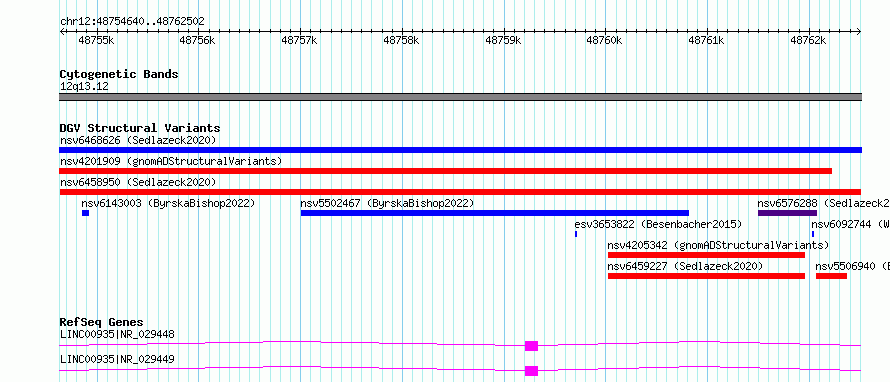Click the 48758k ruler tick label
Viewport: 890px width, 382px height.
pos(401,41)
